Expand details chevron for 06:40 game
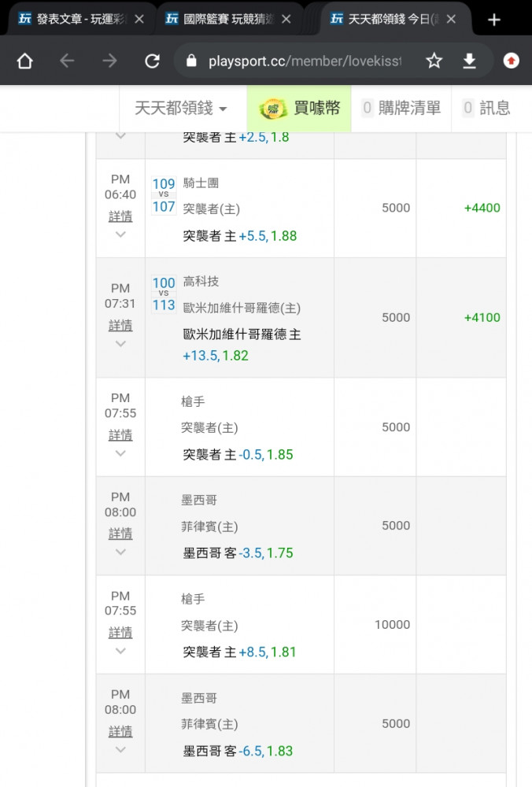 click(x=120, y=234)
